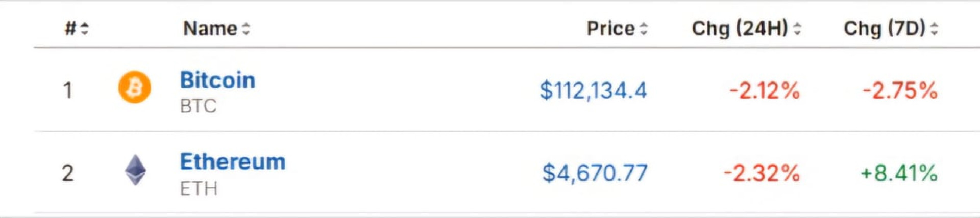Click Ethereum's 24H change -2.32%
This screenshot has height=218, width=980.
762,173
